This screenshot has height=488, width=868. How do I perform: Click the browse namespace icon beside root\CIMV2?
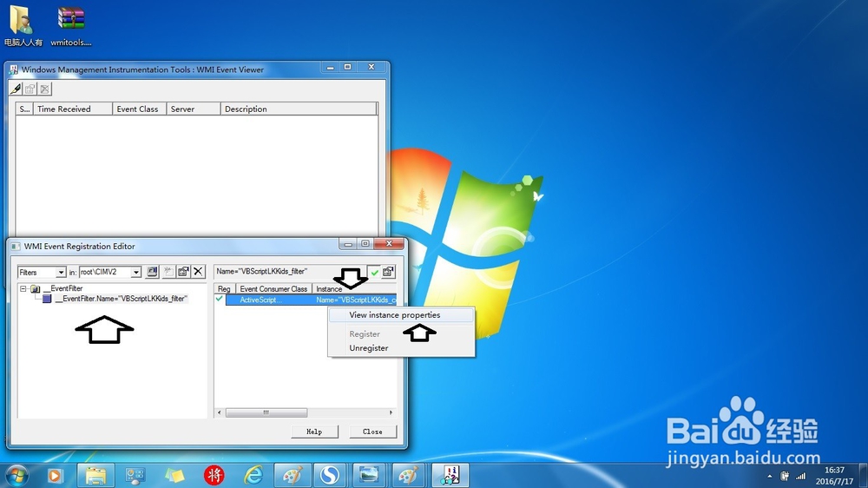pyautogui.click(x=152, y=272)
